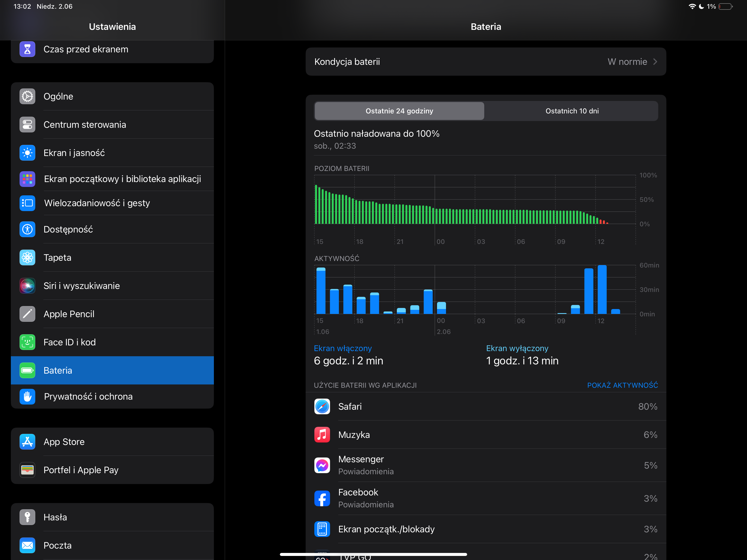
Task: Tap the home indicator bar
Action: coord(373,554)
